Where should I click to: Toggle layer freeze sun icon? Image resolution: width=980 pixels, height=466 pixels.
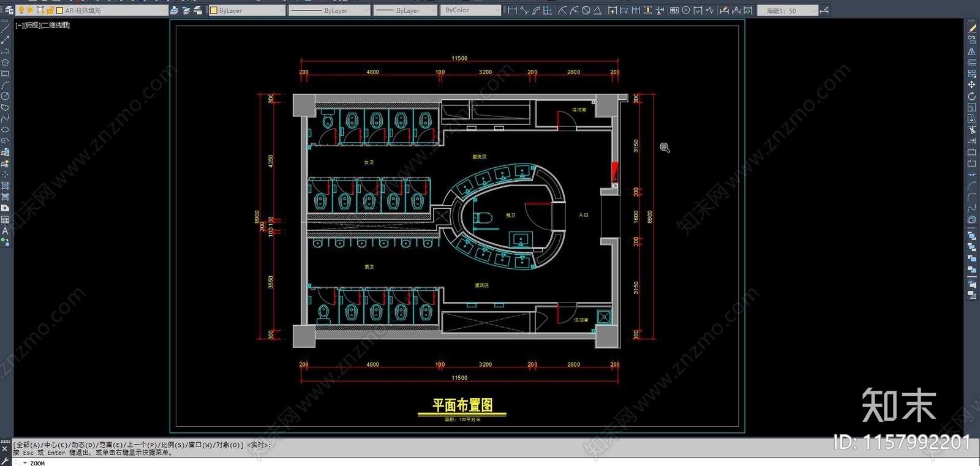click(x=30, y=10)
